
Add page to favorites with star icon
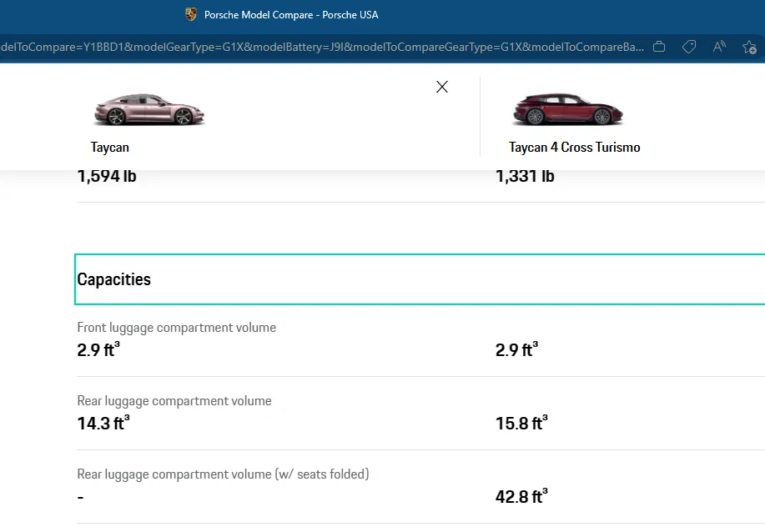click(x=749, y=48)
